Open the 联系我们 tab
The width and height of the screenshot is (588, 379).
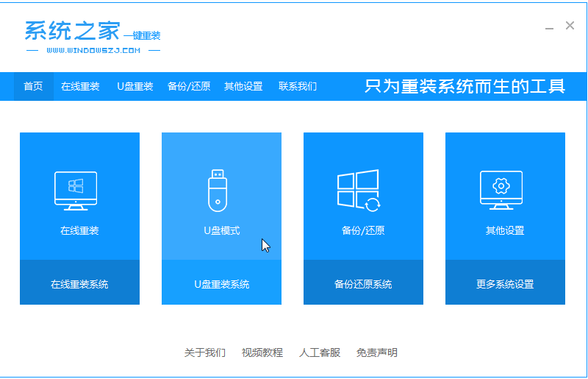[298, 86]
